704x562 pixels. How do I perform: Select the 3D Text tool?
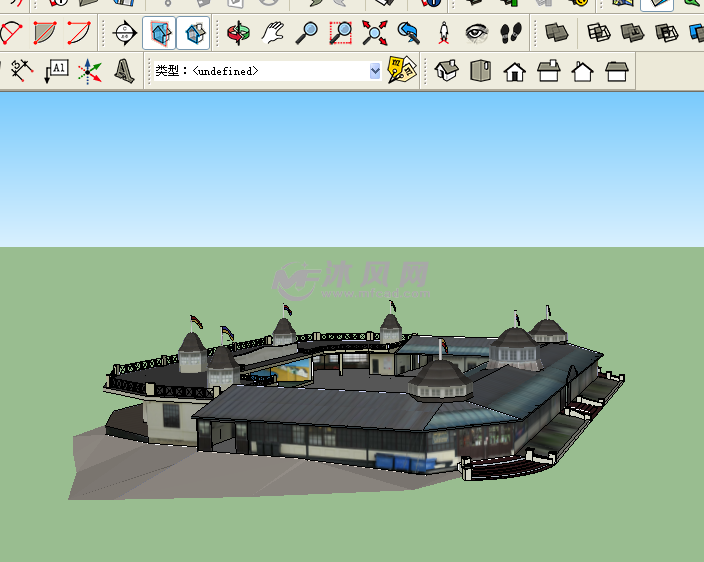click(124, 71)
